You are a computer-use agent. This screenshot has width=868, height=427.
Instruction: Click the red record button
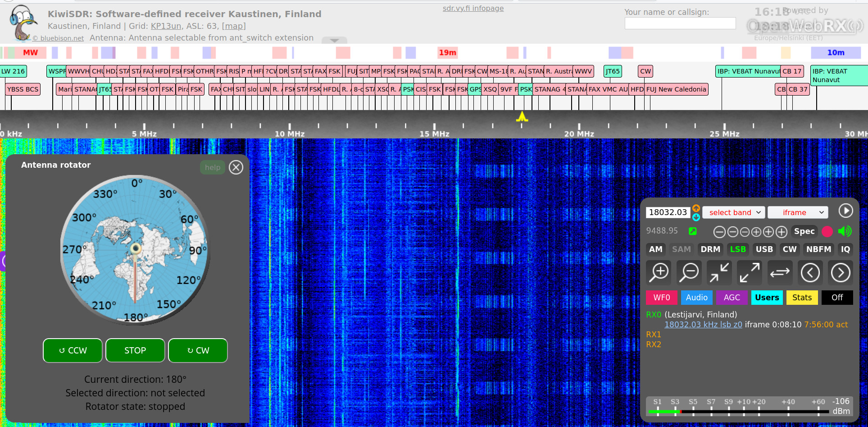tap(827, 231)
